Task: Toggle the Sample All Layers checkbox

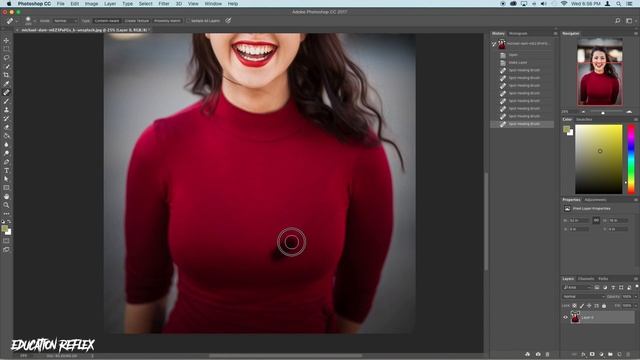Action: coord(188,20)
